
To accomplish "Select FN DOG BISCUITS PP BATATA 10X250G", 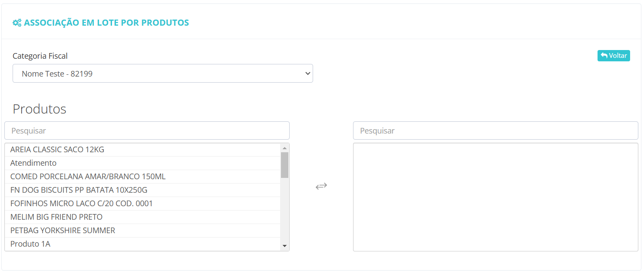I will pos(142,190).
